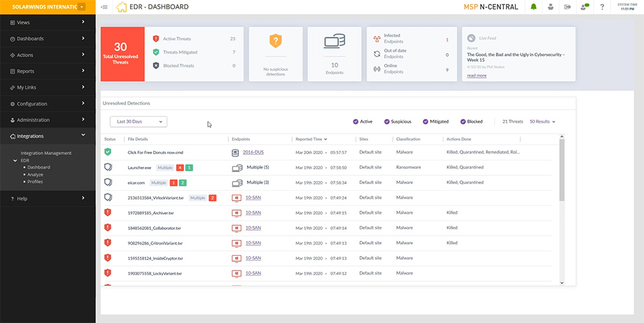The image size is (644, 323).
Task: Open the notifications bell icon
Action: (x=534, y=7)
